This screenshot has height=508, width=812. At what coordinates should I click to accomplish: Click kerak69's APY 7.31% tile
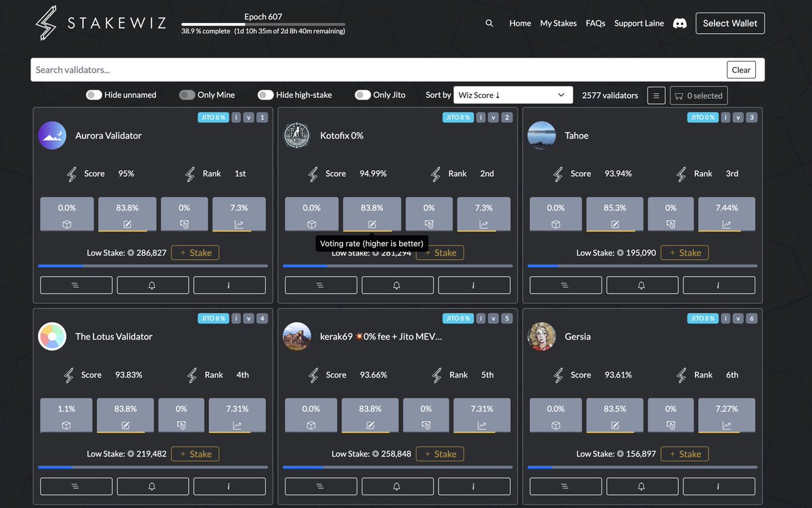pyautogui.click(x=482, y=415)
